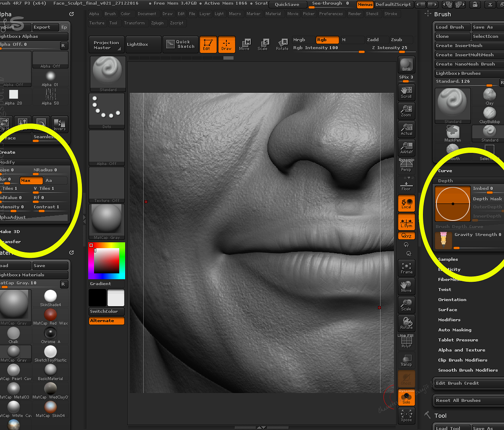Expand the Smooth Brush Modifiers section
Viewport: 504px width, 430px height.
(468, 370)
